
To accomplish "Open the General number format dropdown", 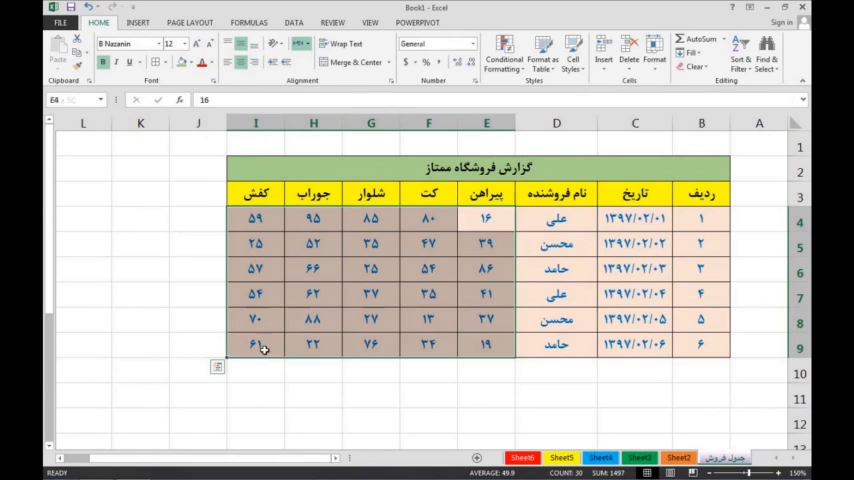I will [x=472, y=44].
